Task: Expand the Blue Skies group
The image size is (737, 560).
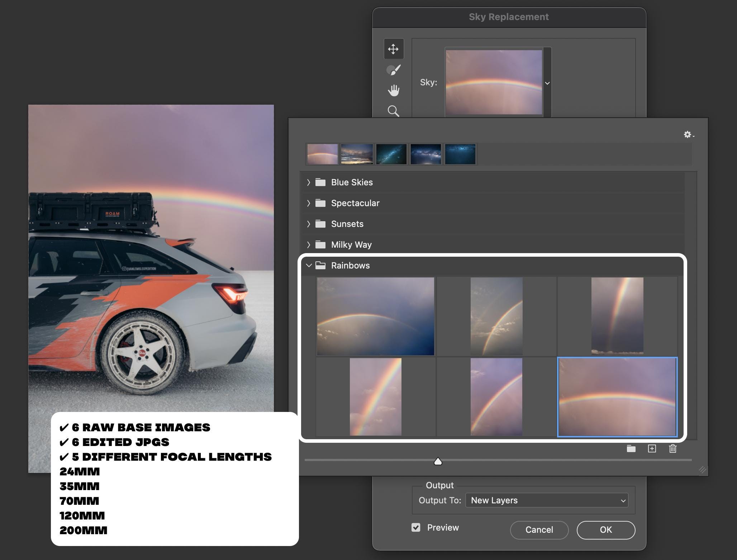Action: click(308, 182)
